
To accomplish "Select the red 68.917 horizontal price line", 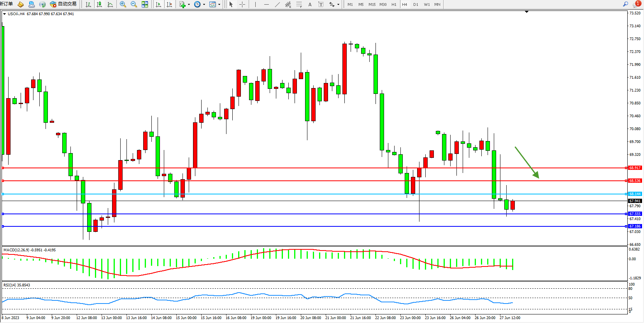I will (x=311, y=168).
